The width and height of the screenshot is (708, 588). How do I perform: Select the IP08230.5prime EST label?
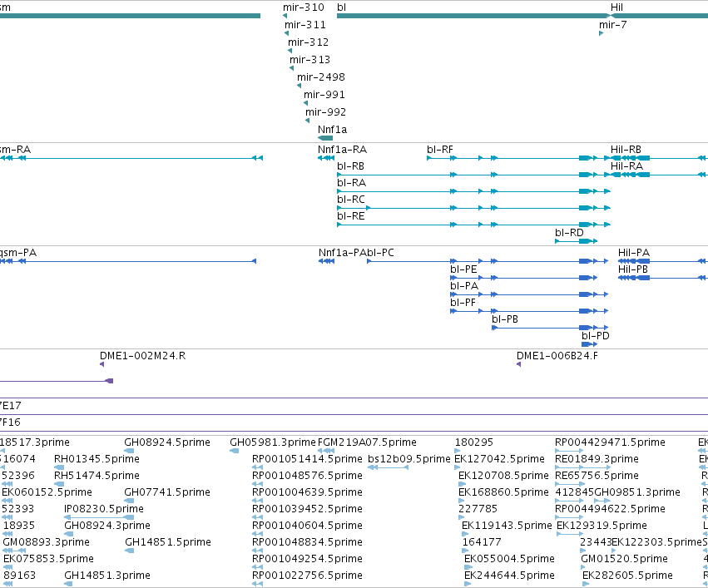pyautogui.click(x=104, y=509)
